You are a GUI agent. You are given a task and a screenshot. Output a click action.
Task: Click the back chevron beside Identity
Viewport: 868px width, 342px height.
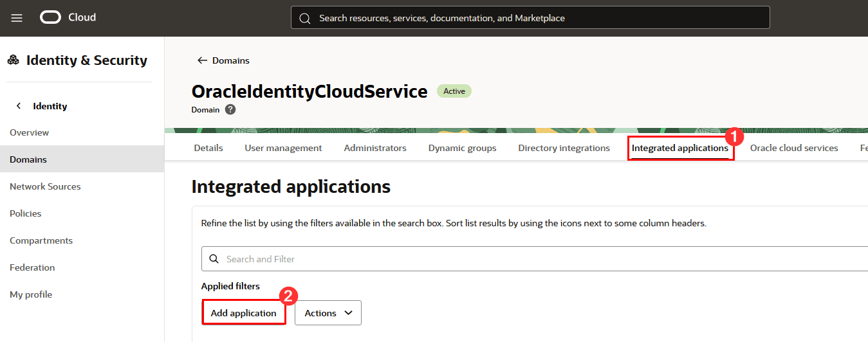pos(19,106)
